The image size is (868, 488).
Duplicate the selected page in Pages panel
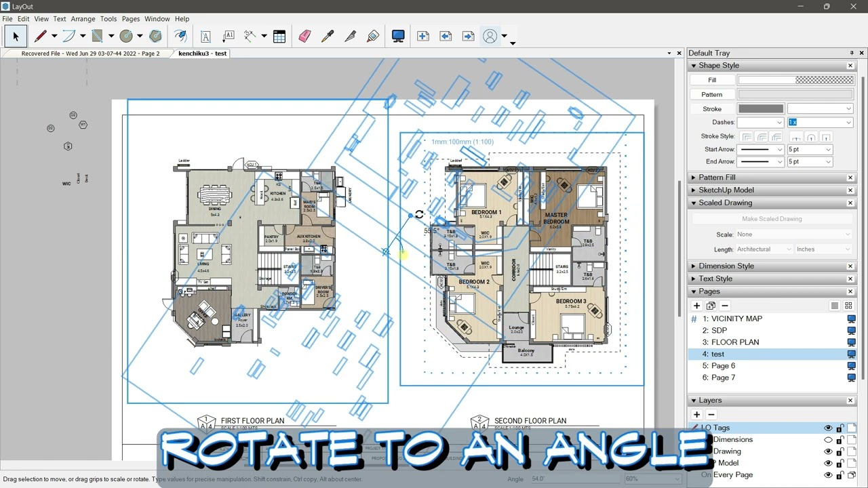click(x=711, y=306)
